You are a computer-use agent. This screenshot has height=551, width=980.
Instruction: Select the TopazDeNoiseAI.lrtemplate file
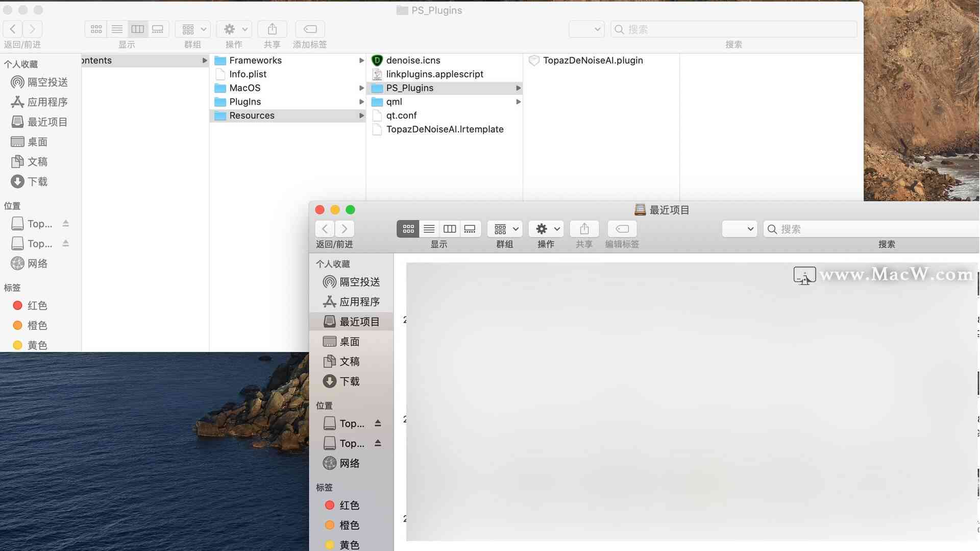coord(445,129)
